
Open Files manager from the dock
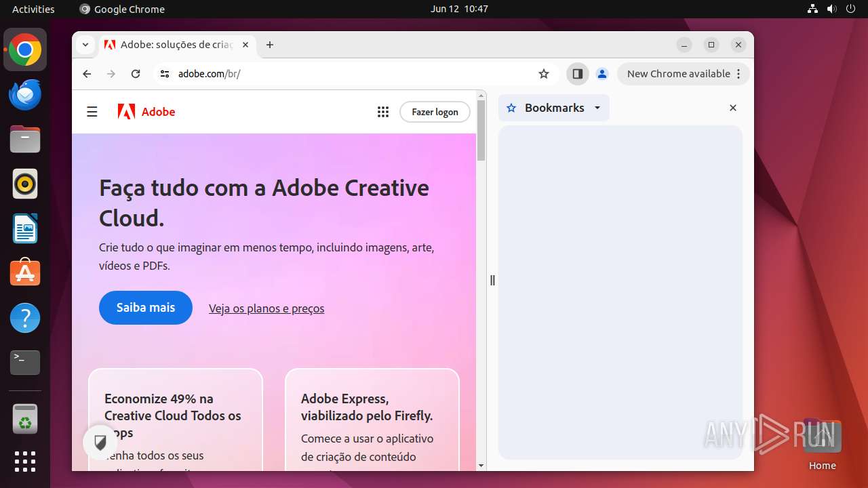pos(25,139)
